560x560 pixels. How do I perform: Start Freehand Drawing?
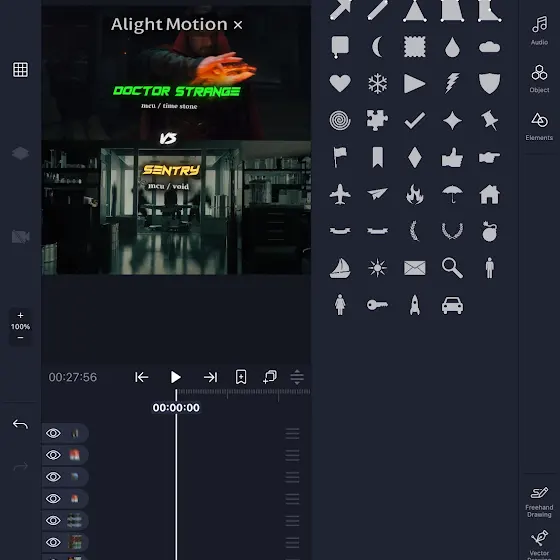pyautogui.click(x=539, y=502)
